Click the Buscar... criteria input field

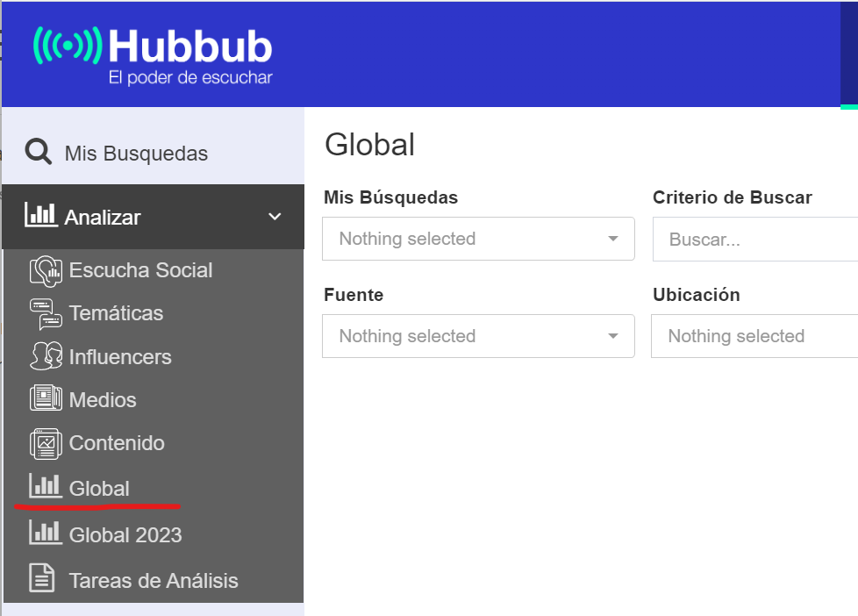(x=755, y=240)
